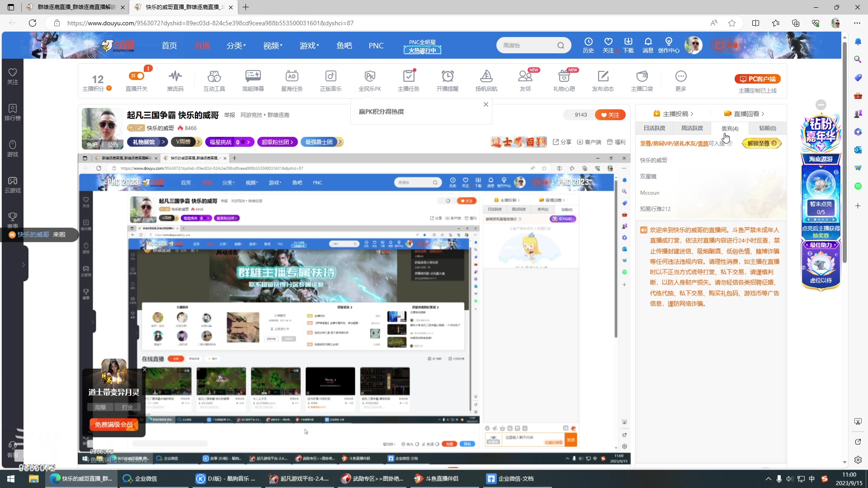Open 排行榜 ranking in left sidebar
This screenshot has height=488, width=868.
click(13, 112)
